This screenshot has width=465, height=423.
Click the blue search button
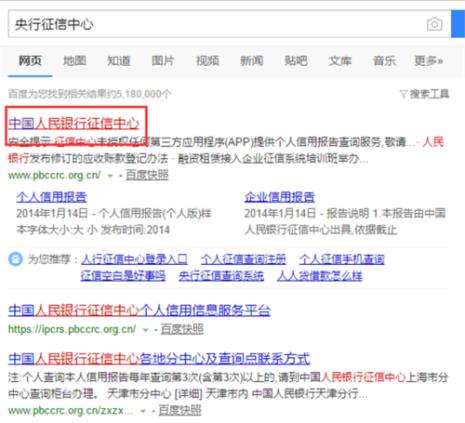pyautogui.click(x=458, y=24)
